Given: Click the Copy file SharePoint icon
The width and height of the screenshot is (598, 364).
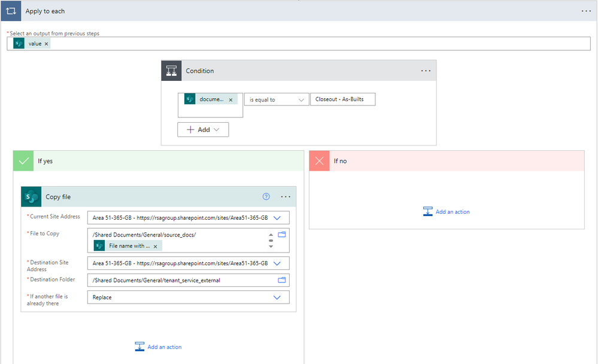Looking at the screenshot, I should click(x=31, y=197).
